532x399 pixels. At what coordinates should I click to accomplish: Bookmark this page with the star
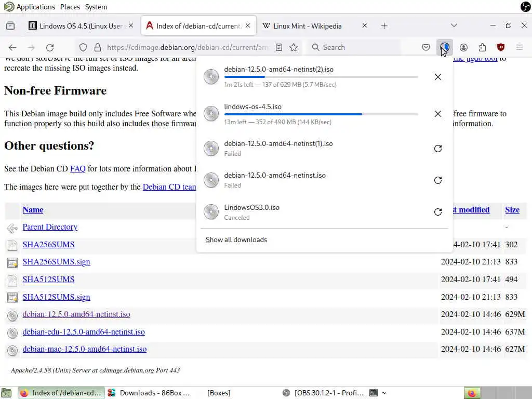point(294,47)
